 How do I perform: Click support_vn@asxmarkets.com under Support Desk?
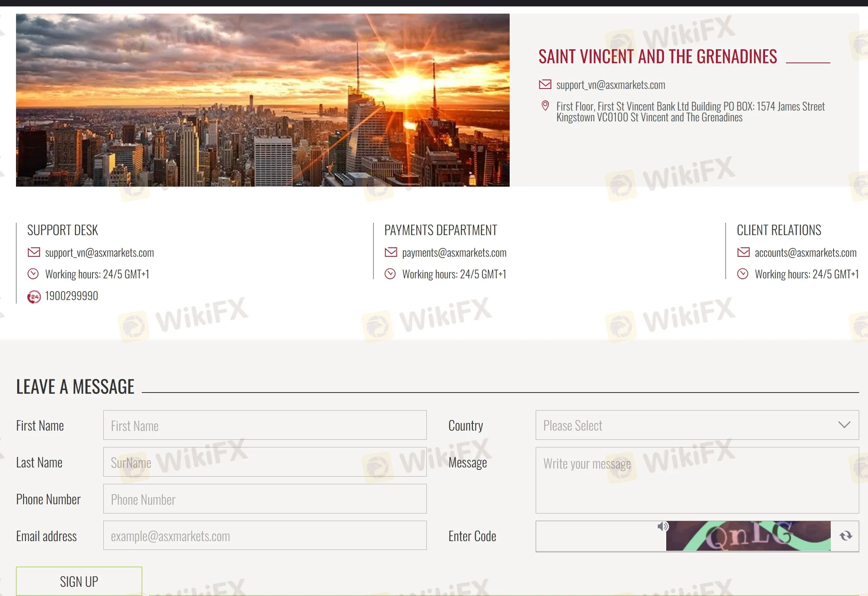pos(99,253)
